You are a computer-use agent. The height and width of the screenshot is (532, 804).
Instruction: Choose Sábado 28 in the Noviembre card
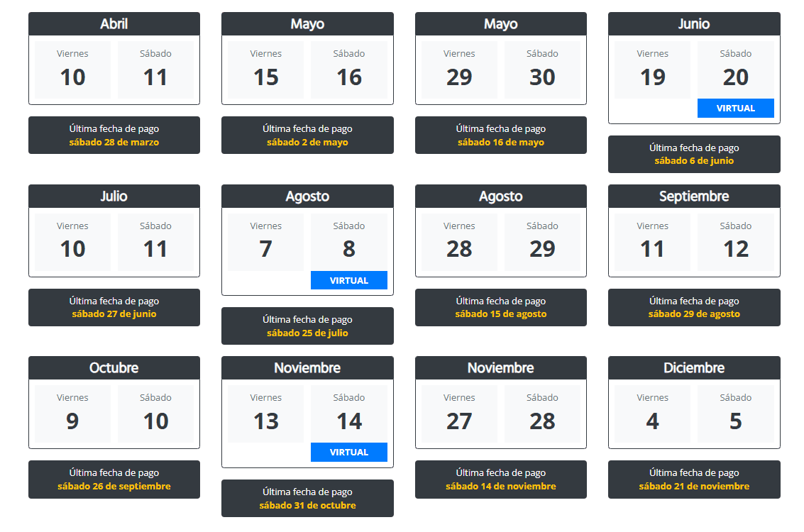pyautogui.click(x=542, y=414)
